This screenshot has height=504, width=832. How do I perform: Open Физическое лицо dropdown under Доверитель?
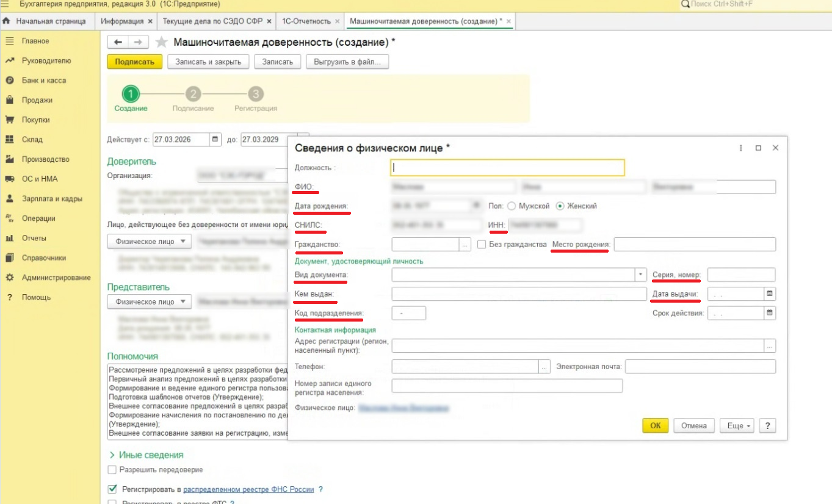tap(150, 241)
